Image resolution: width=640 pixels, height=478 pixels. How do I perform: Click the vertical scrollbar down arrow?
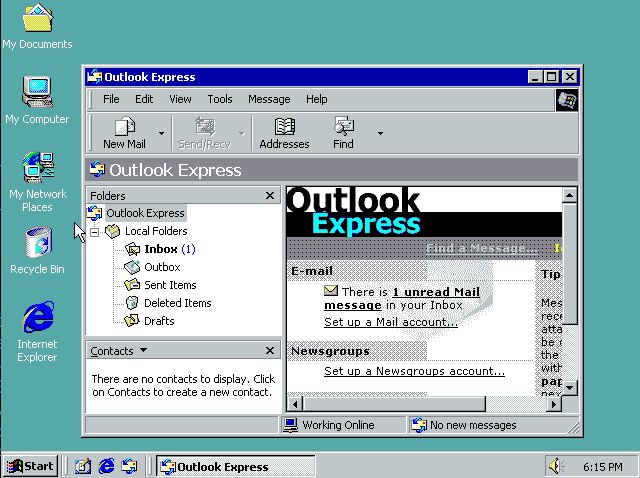coord(569,387)
